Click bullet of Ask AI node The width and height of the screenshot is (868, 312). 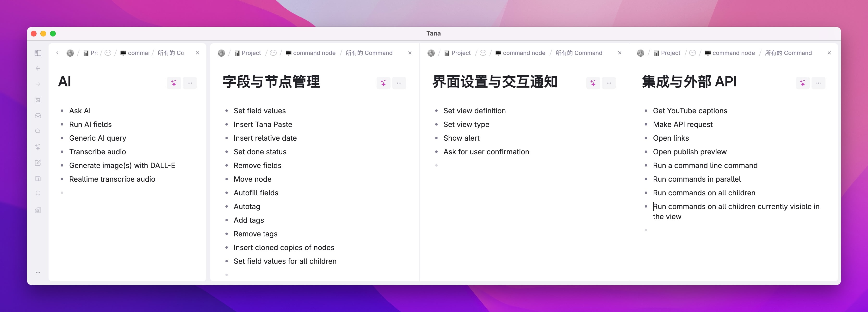(62, 111)
